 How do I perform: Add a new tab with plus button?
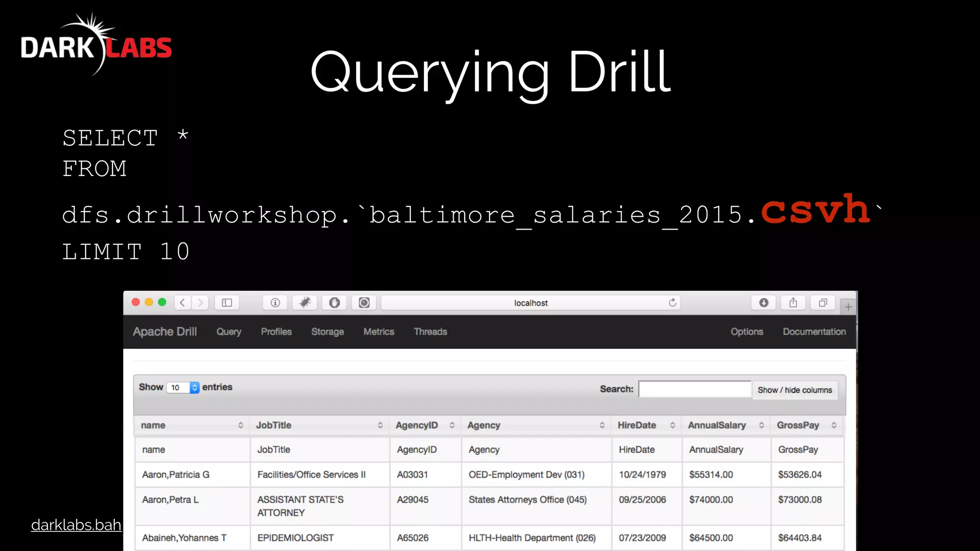click(848, 307)
